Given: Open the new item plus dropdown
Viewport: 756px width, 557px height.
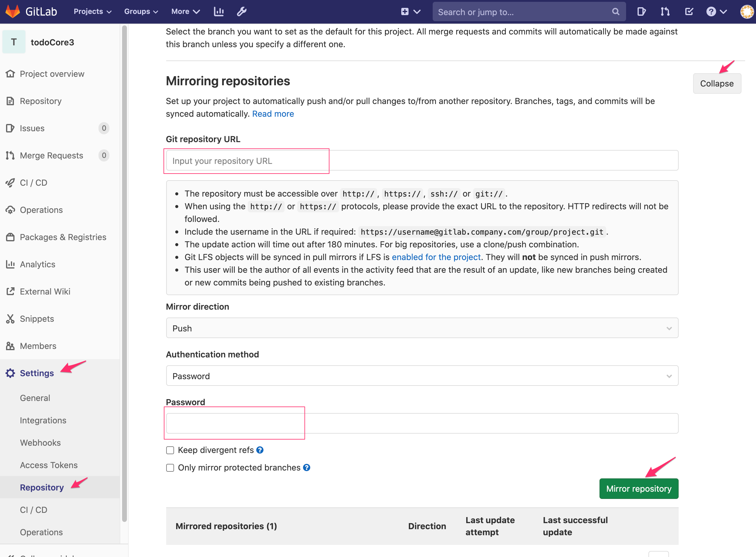Looking at the screenshot, I should tap(410, 12).
